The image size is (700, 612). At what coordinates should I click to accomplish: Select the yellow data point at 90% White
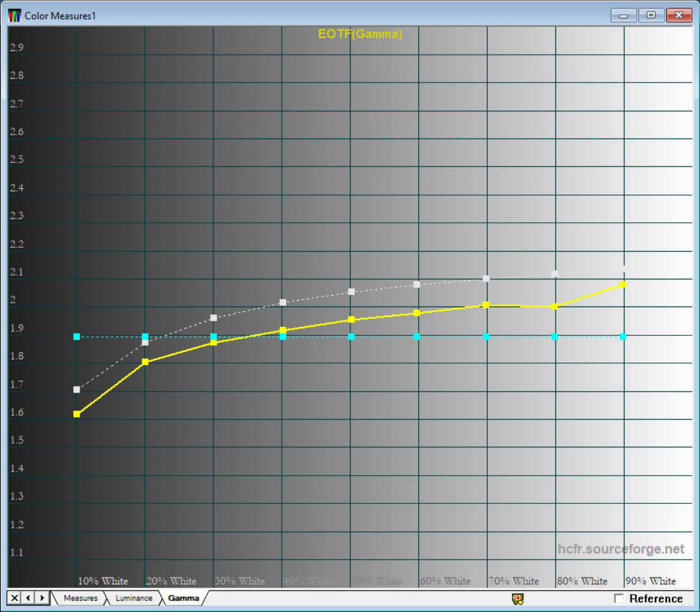click(x=623, y=284)
